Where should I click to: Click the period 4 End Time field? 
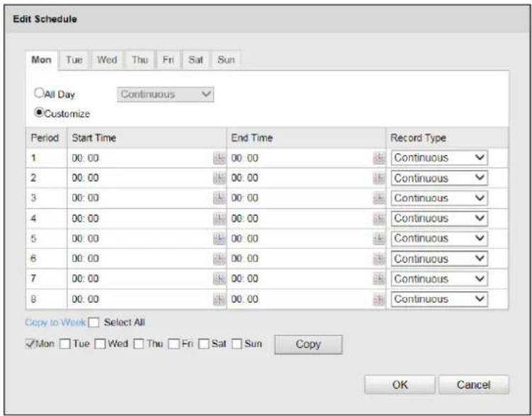[300, 218]
